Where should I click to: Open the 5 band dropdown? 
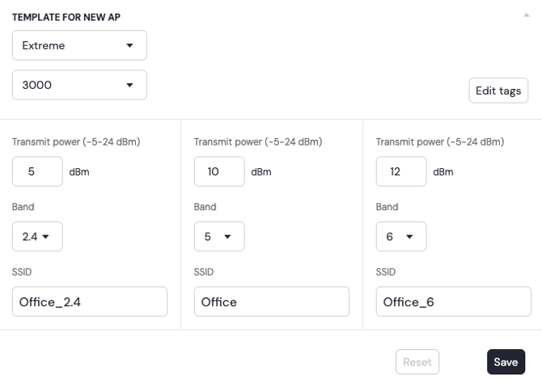(x=219, y=236)
